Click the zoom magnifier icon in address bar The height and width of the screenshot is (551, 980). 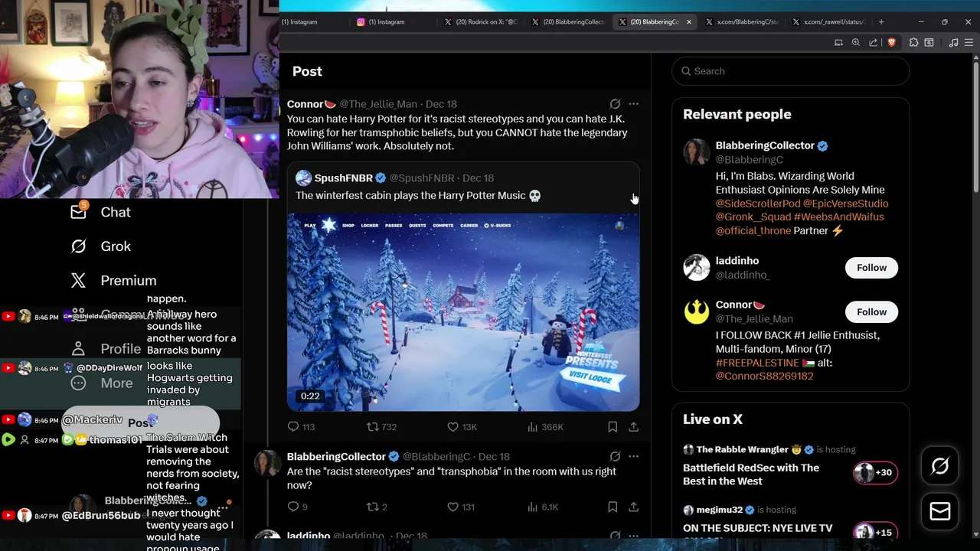(x=856, y=43)
